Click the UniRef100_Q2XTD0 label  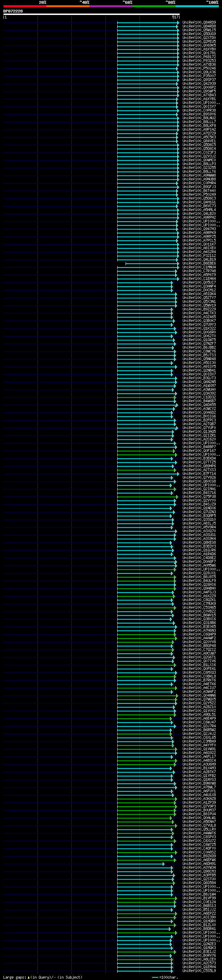point(199,38)
